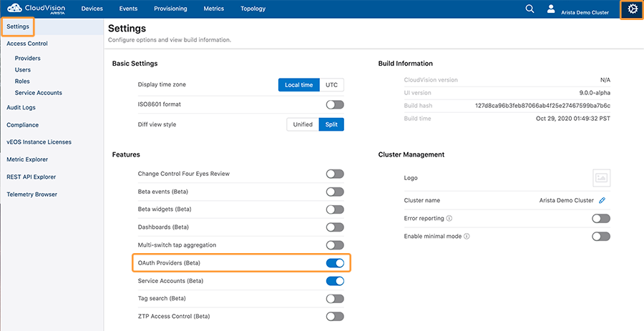Image resolution: width=644 pixels, height=331 pixels.
Task: Edit cluster name with pencil icon
Action: pos(602,201)
